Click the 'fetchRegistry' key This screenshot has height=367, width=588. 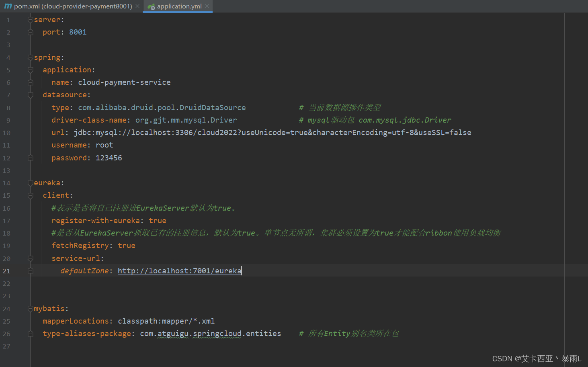[80, 245]
